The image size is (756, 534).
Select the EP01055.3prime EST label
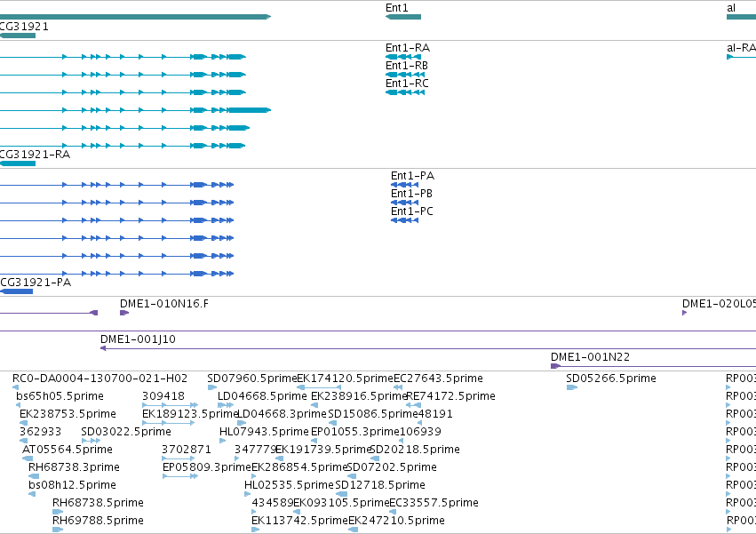click(355, 432)
